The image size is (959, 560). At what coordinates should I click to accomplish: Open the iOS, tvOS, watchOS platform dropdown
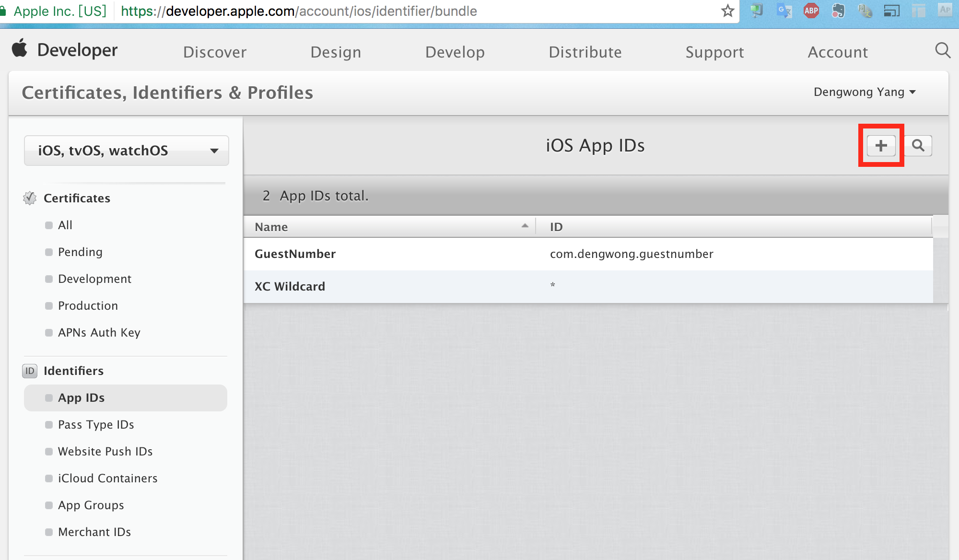tap(127, 151)
